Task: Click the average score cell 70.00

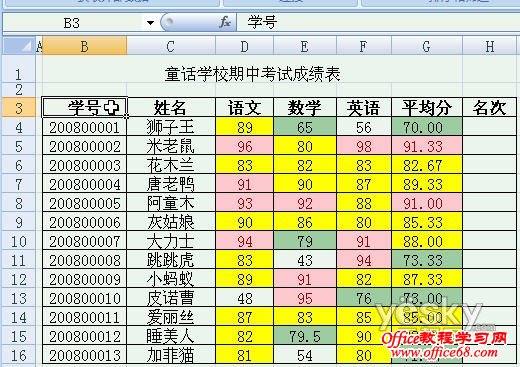Action: [427, 127]
